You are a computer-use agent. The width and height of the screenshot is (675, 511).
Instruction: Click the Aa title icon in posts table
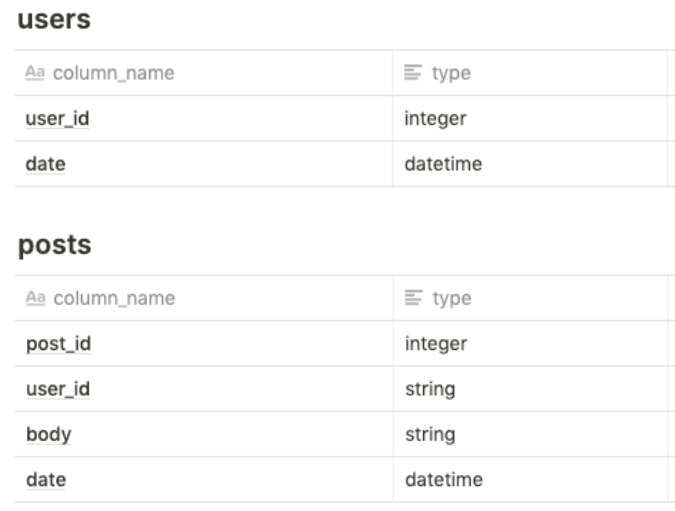point(35,298)
